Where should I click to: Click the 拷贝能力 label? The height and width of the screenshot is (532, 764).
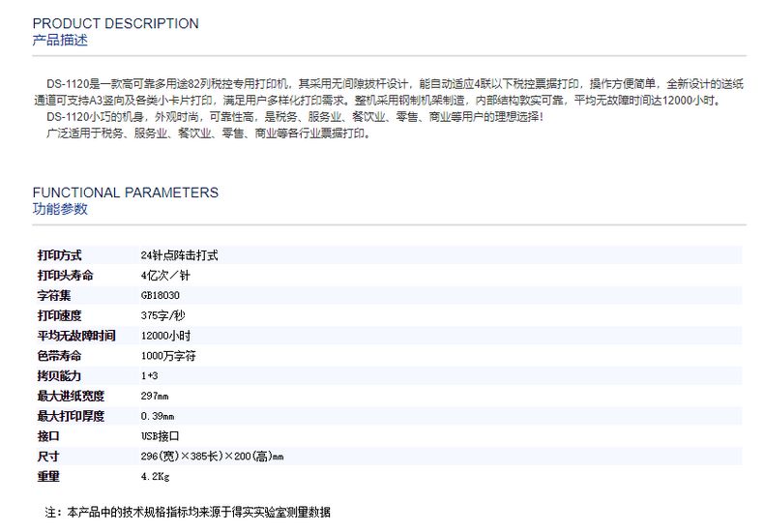point(59,375)
